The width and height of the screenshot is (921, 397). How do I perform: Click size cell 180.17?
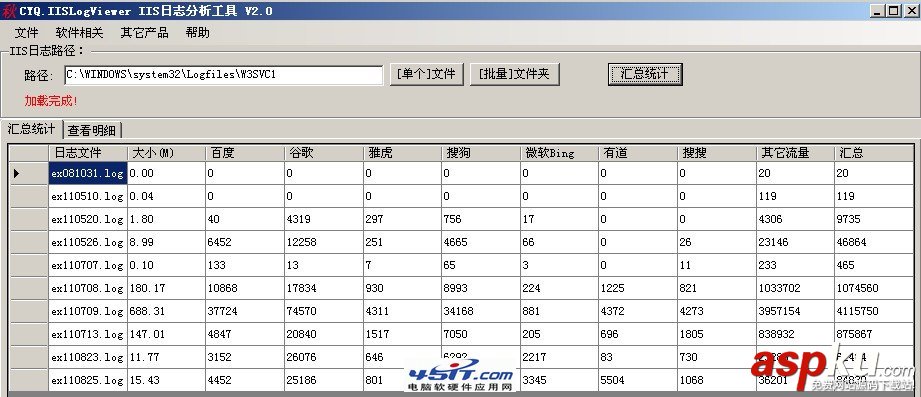(x=166, y=288)
